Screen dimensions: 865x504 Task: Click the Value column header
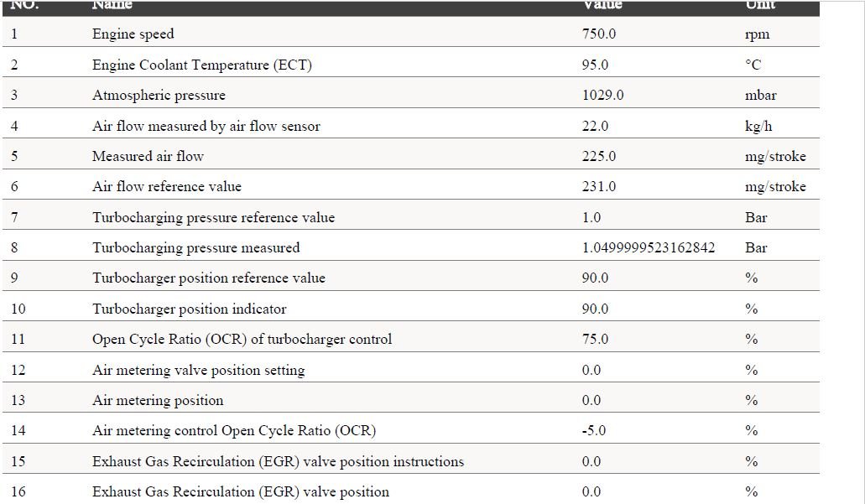tap(602, 4)
